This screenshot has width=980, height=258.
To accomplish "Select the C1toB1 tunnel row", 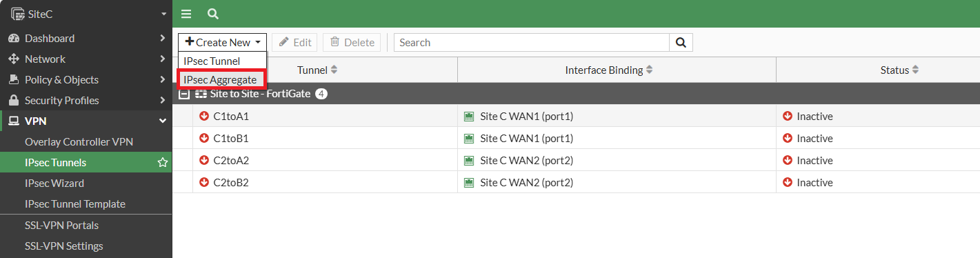I will [x=576, y=138].
